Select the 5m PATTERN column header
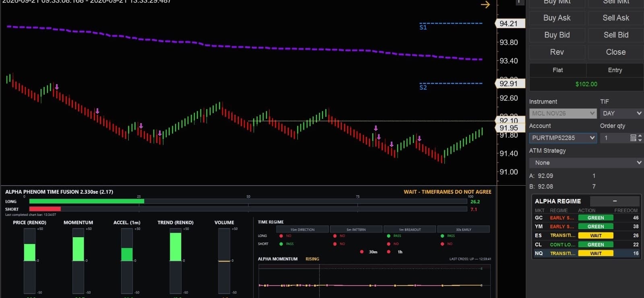Image resolution: width=644 pixels, height=298 pixels. tap(356, 229)
